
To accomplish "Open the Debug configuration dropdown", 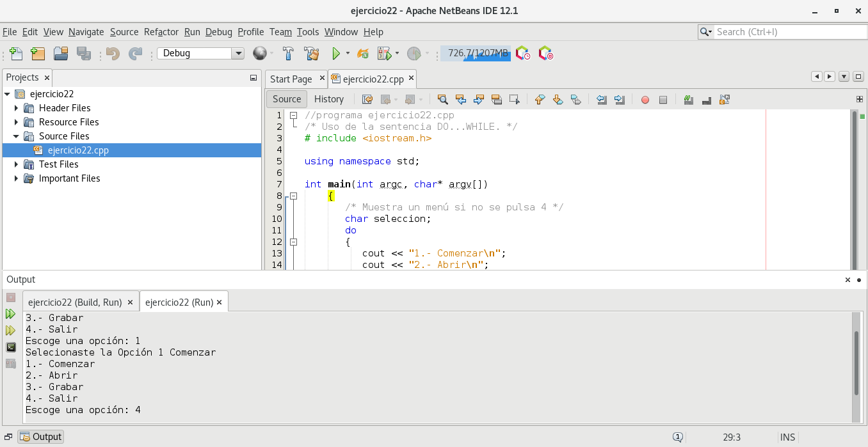I will (237, 54).
